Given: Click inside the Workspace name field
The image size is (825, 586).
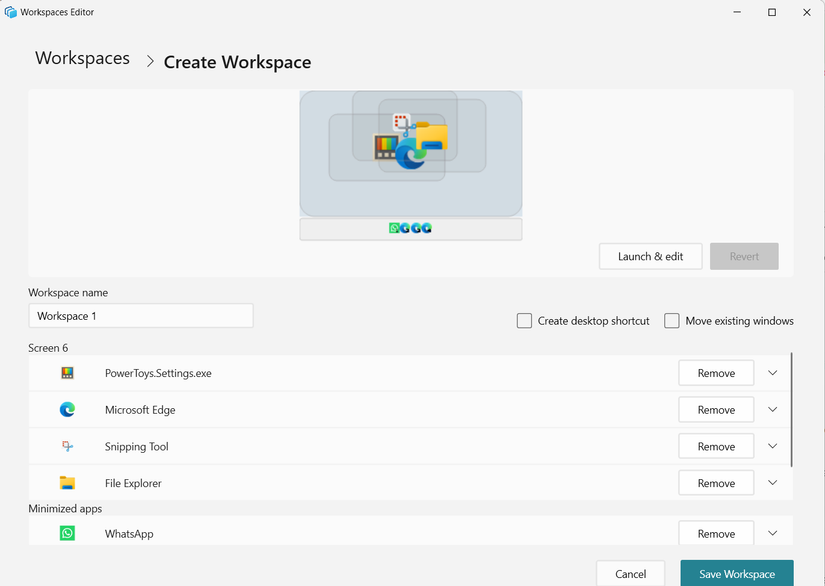Looking at the screenshot, I should pos(140,315).
